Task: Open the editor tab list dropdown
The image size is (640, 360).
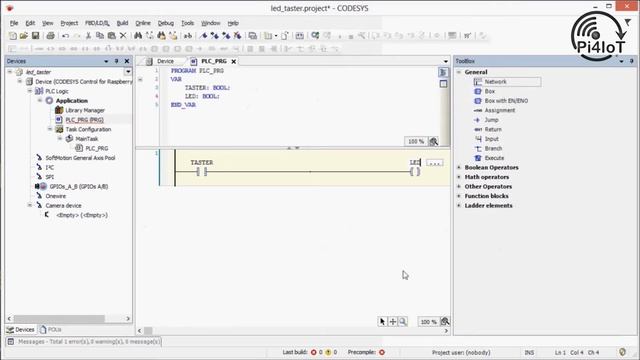Action: click(445, 61)
